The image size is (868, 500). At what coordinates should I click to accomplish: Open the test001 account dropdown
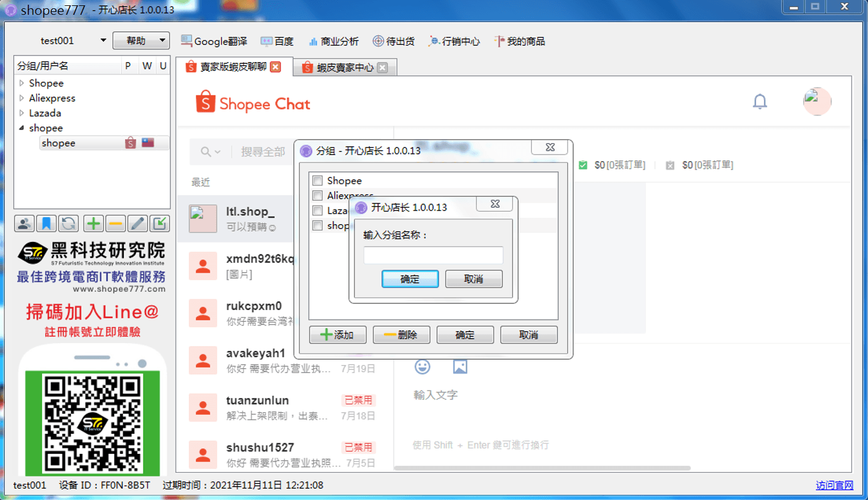[103, 41]
